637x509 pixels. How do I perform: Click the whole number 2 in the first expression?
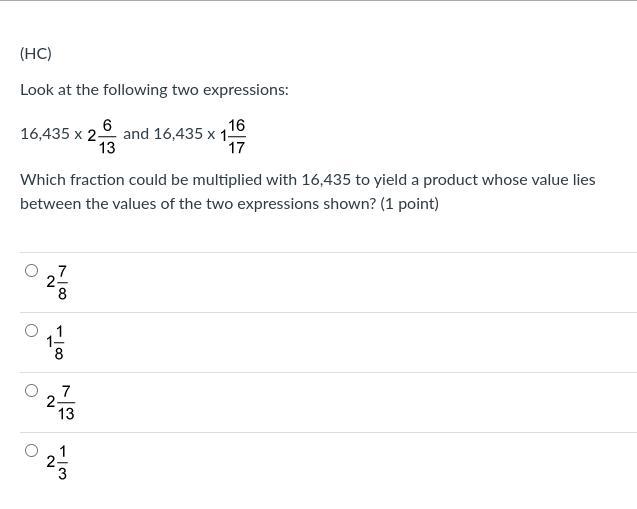pyautogui.click(x=92, y=135)
